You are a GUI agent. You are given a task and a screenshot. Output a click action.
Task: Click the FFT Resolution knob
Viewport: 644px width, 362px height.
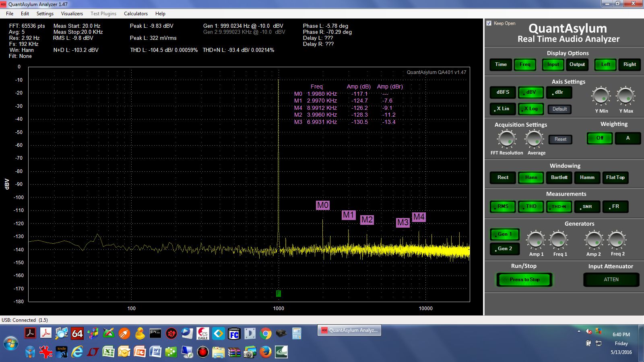507,139
